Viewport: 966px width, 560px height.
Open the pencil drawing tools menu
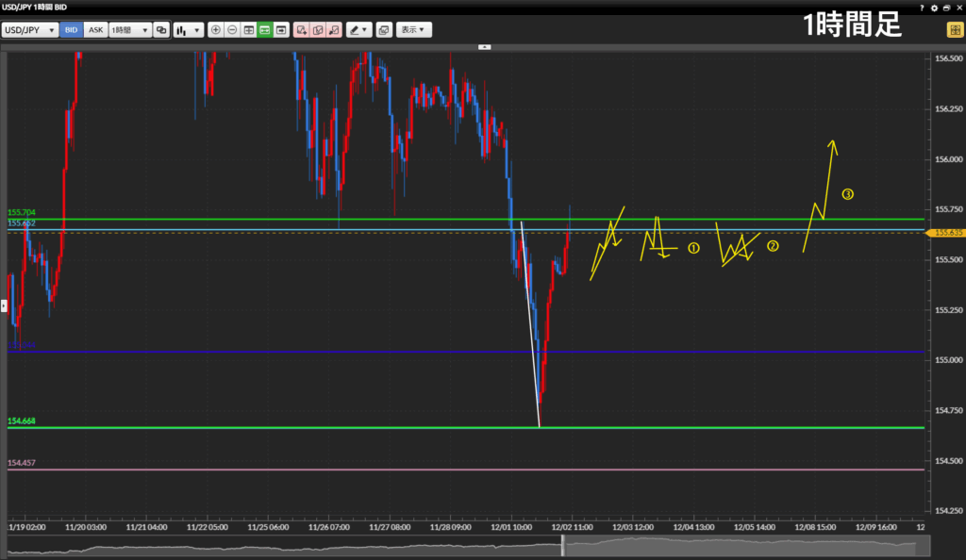point(358,30)
